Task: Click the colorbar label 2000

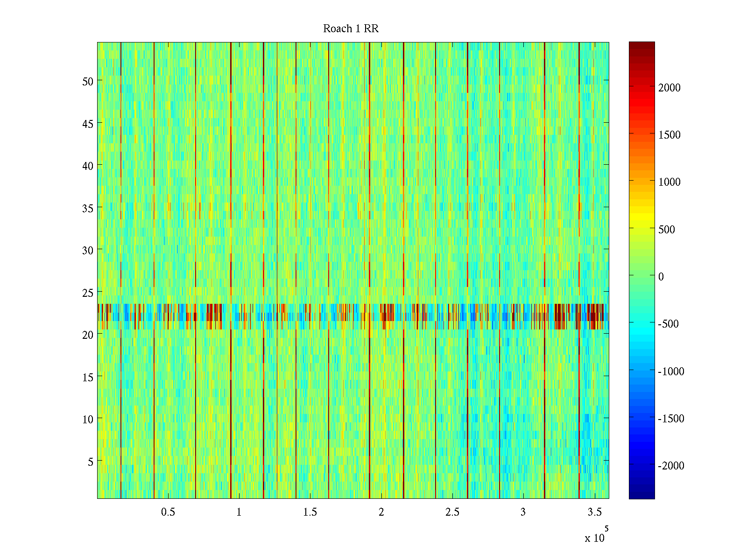Action: [669, 88]
